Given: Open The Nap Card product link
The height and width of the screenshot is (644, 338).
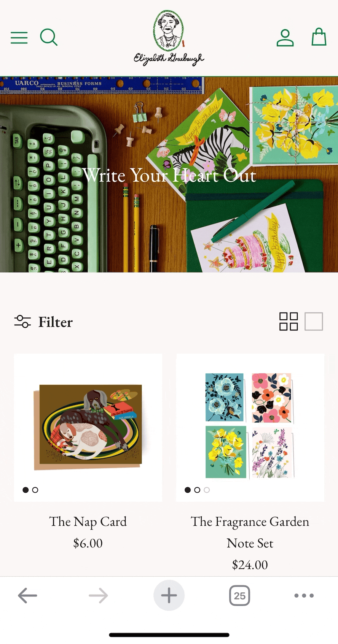Looking at the screenshot, I should tap(88, 522).
